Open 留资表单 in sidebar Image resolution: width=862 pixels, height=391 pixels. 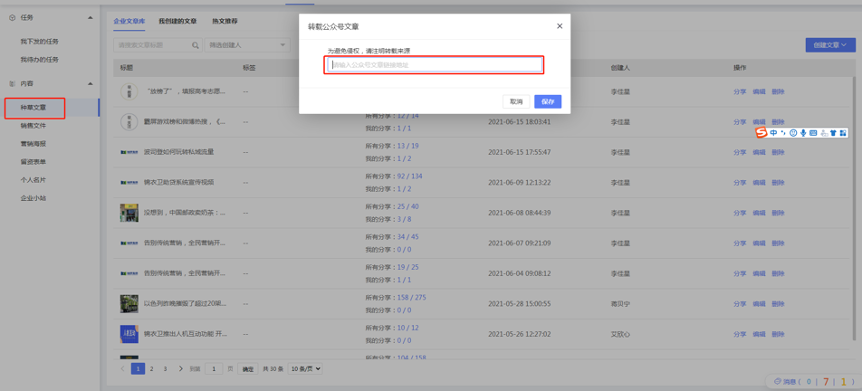(34, 162)
